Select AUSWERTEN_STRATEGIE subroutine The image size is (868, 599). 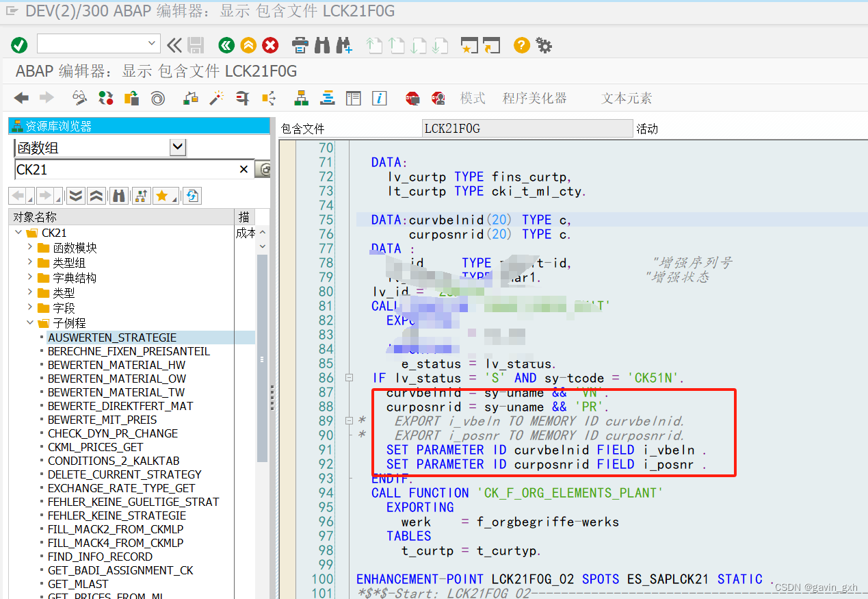click(x=112, y=337)
